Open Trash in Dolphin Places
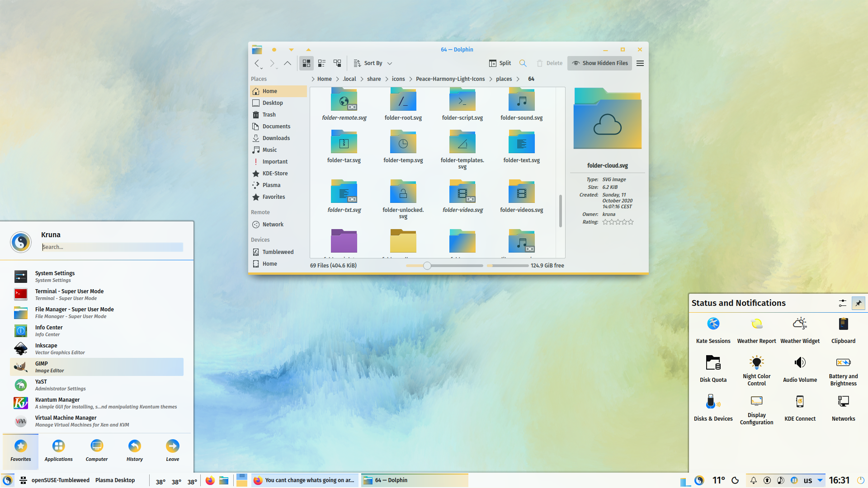The image size is (868, 488). (278, 115)
